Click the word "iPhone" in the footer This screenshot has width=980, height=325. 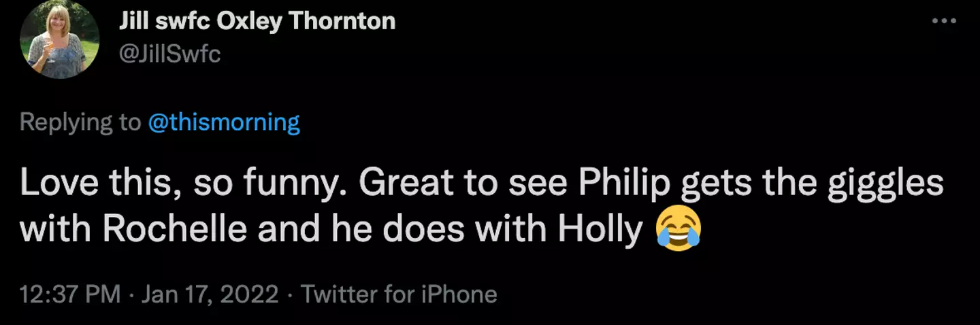point(460,294)
